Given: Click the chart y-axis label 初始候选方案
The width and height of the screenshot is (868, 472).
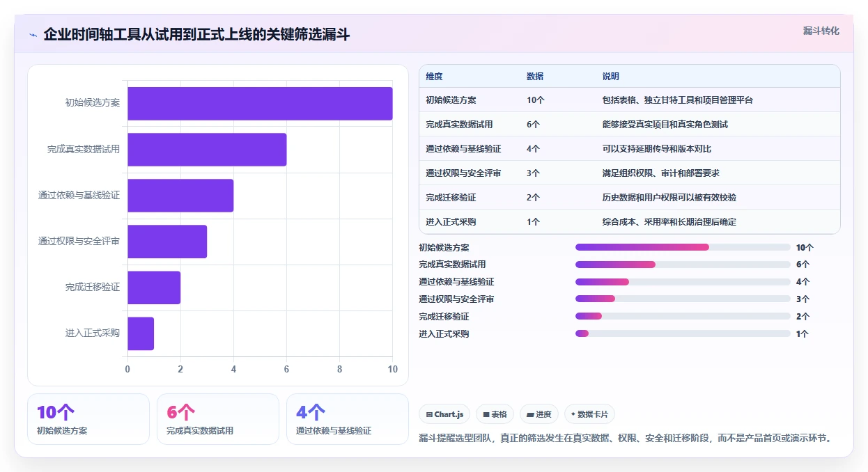Looking at the screenshot, I should pyautogui.click(x=93, y=103).
